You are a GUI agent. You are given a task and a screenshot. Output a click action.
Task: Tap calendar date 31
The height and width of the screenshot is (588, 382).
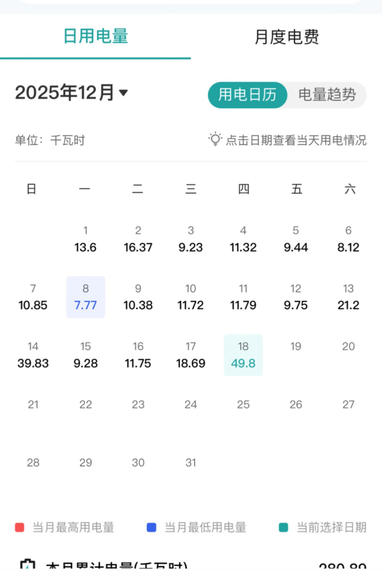point(191,462)
